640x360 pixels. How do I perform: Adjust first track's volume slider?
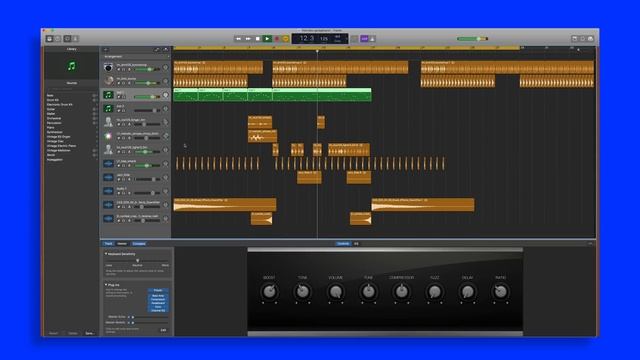147,70
